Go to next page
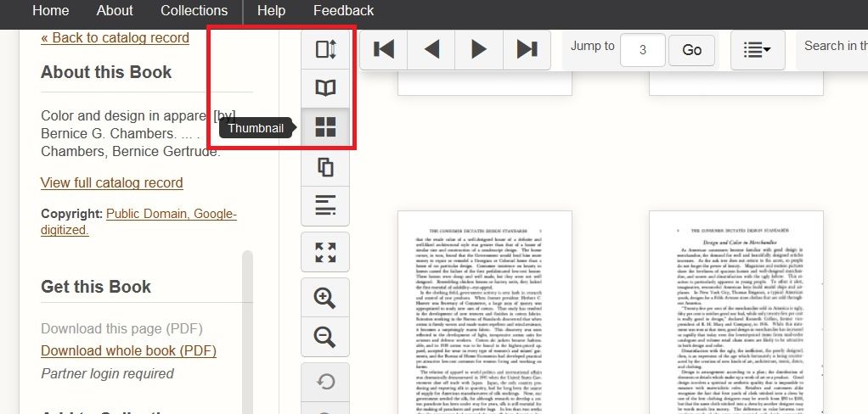Screen dimensions: 868x414 click(x=479, y=50)
